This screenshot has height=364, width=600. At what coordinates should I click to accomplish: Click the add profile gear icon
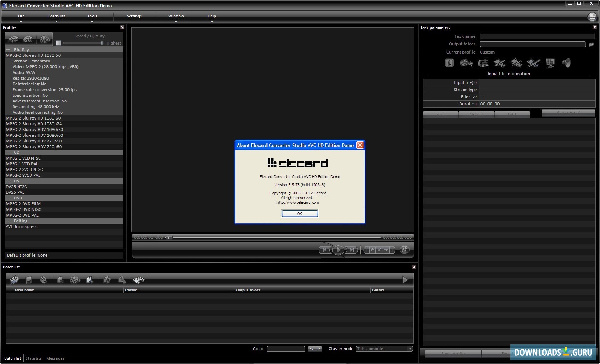13,39
